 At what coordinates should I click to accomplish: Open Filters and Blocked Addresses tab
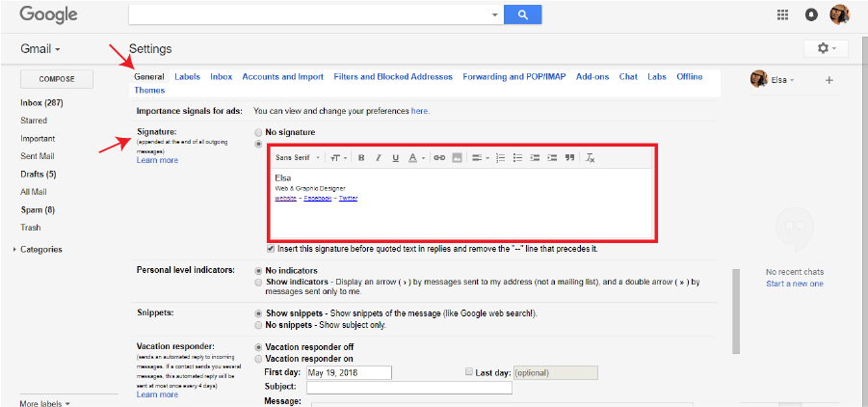(393, 77)
